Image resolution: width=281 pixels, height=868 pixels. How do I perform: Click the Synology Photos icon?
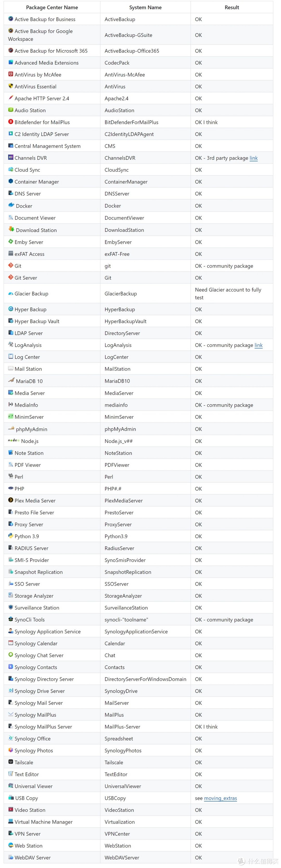pyautogui.click(x=11, y=750)
